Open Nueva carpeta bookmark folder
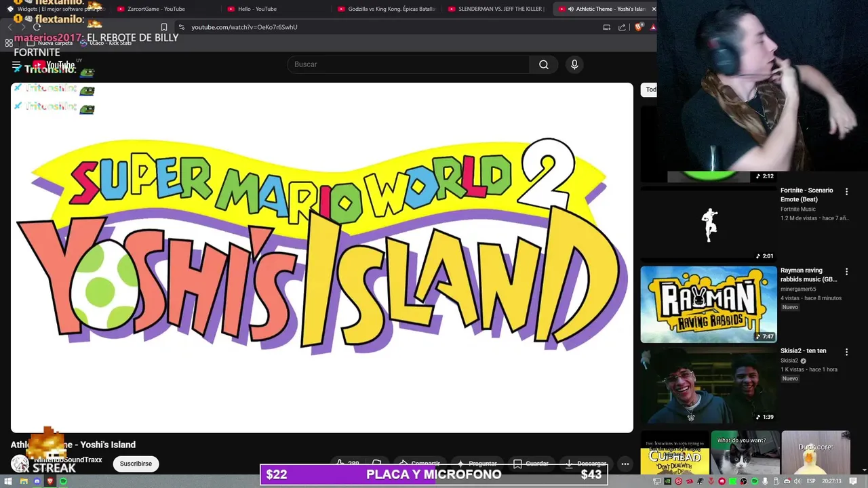 [50, 43]
